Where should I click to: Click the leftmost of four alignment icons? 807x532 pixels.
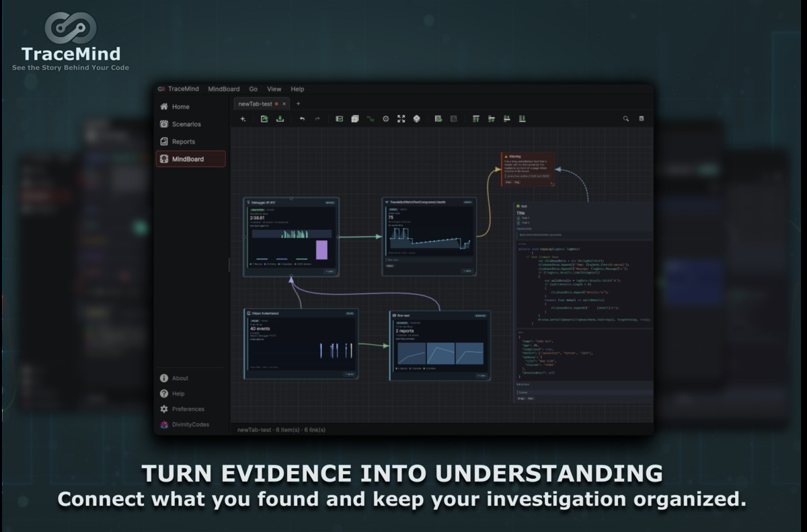coord(476,118)
